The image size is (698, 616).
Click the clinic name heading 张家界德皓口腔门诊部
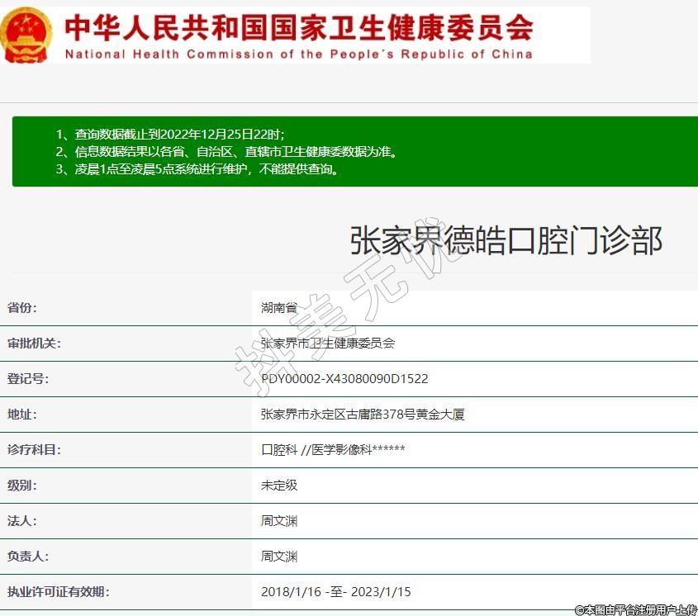[x=506, y=241]
